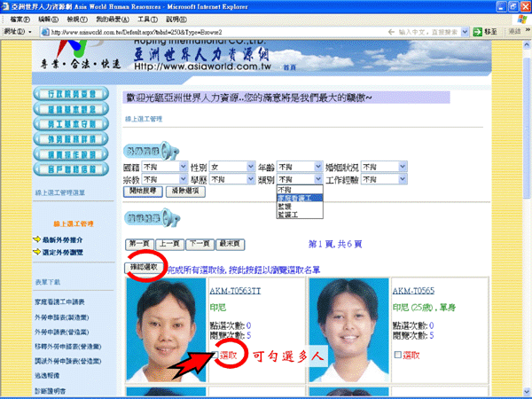This screenshot has height=399, width=532.
Task: Go to next page with 下一頁
Action: tap(200, 243)
